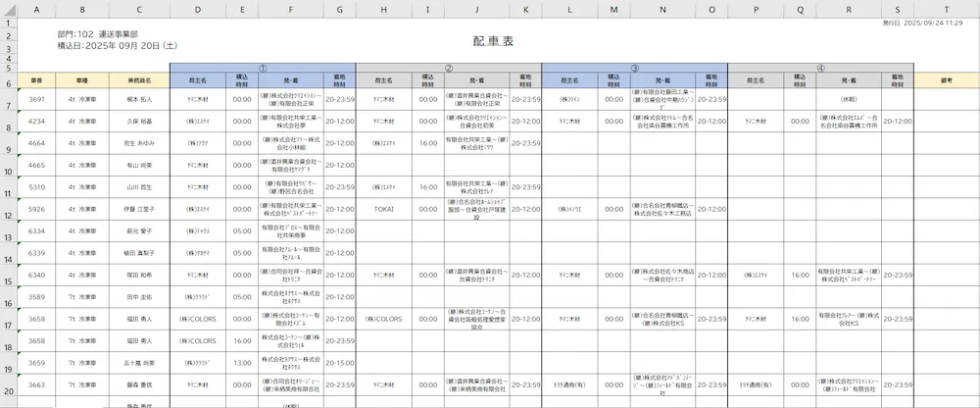Screen dimensions: 980x408
Task: Select the TOKAI shipper cell
Action: (x=383, y=209)
